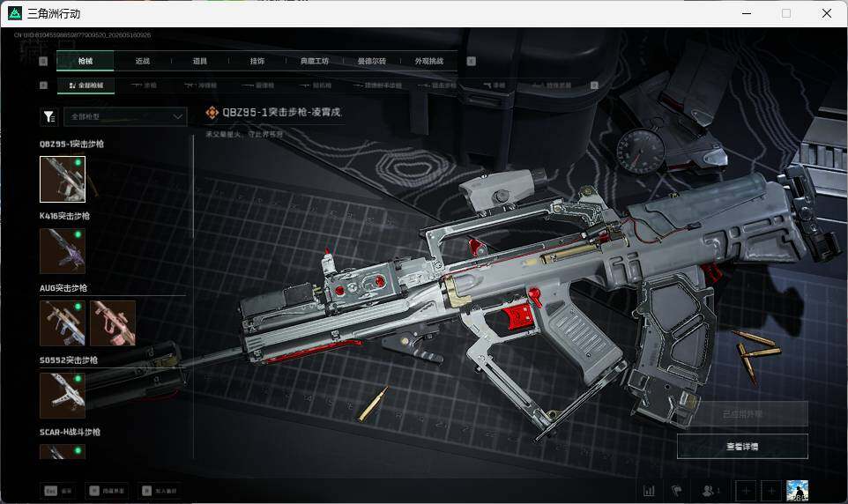The height and width of the screenshot is (504, 848).
Task: Select the 全部枪械 category sub-tab
Action: (86, 85)
